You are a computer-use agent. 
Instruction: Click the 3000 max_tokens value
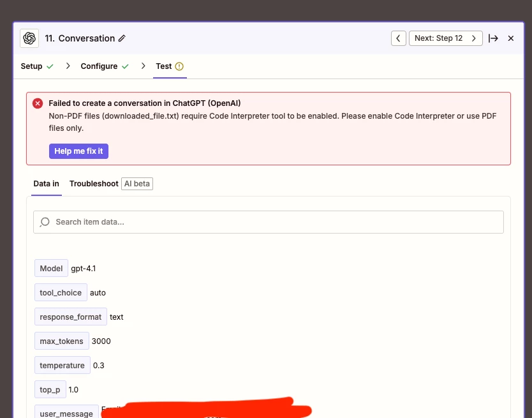(101, 341)
